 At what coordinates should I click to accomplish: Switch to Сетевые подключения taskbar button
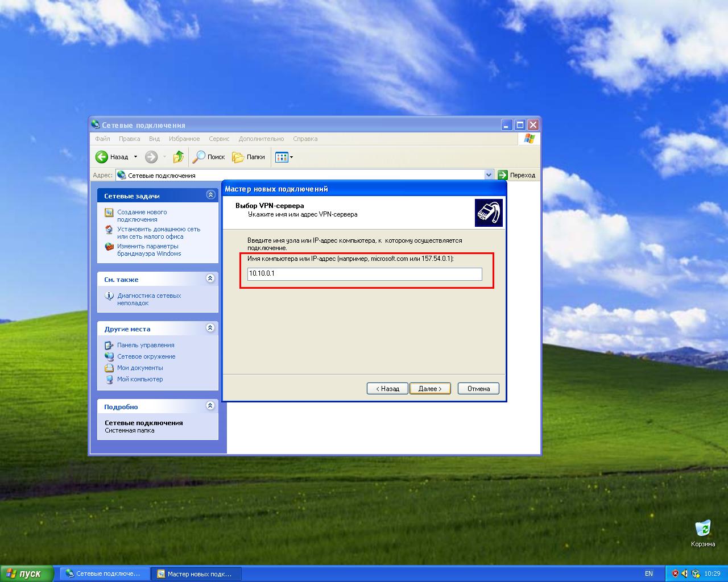click(105, 573)
